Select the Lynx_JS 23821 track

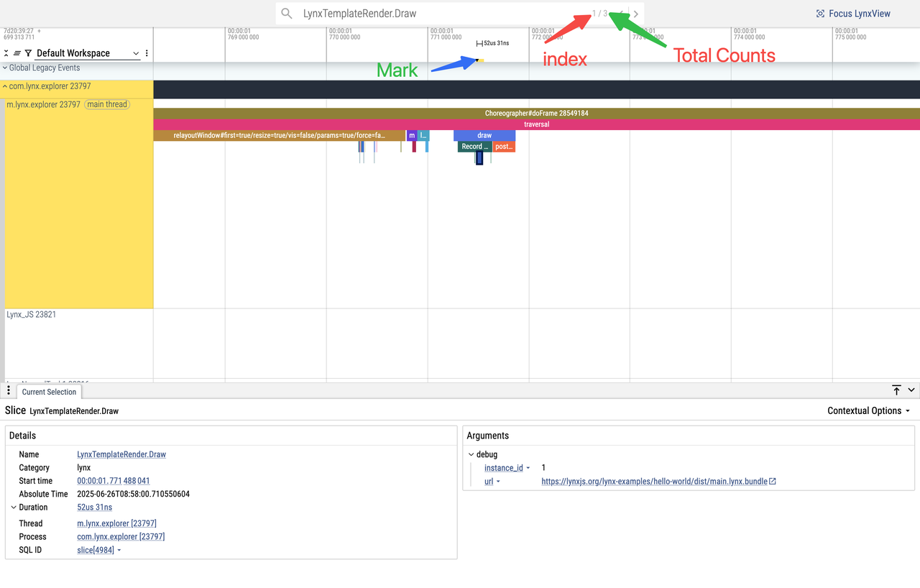click(x=31, y=314)
